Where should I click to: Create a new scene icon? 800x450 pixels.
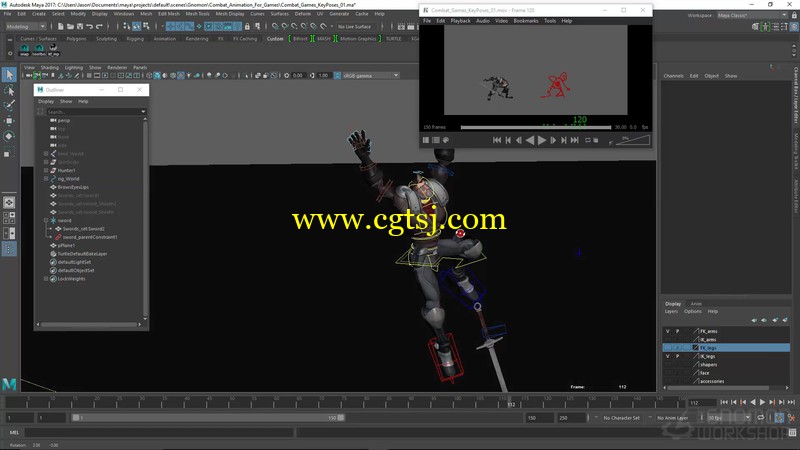(61, 26)
